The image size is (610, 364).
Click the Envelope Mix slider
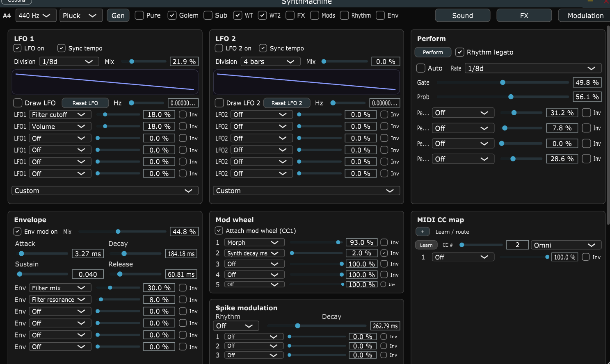[122, 232]
